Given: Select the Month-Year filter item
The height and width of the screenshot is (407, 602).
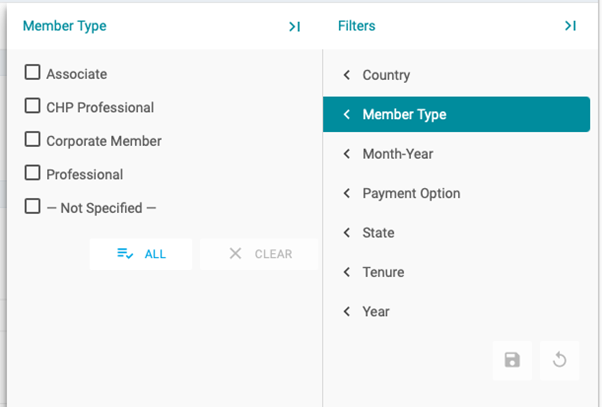Looking at the screenshot, I should point(456,154).
